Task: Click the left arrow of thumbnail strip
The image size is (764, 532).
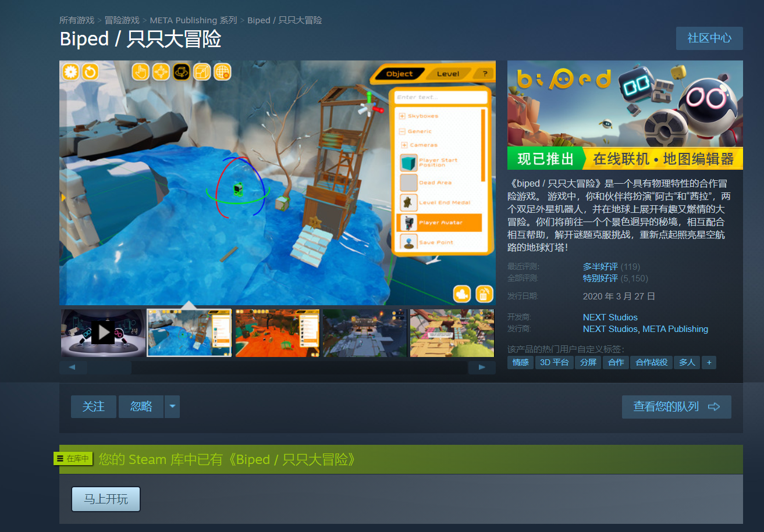Action: [73, 367]
